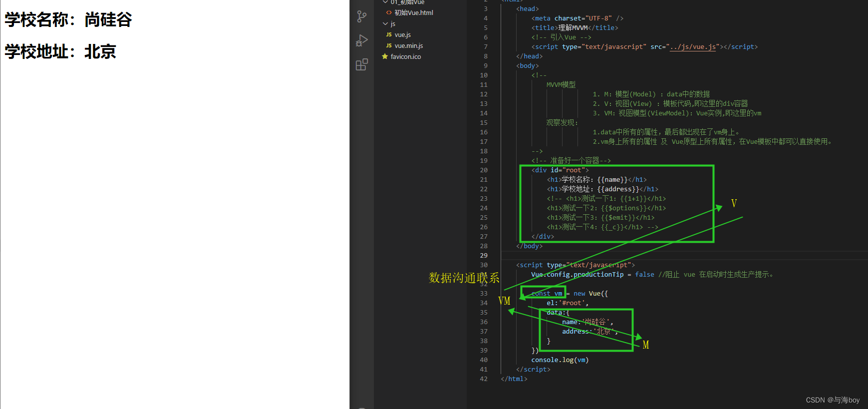Click the el:'#root' property line
Viewport: 868px width, 409px height.
coord(568,303)
